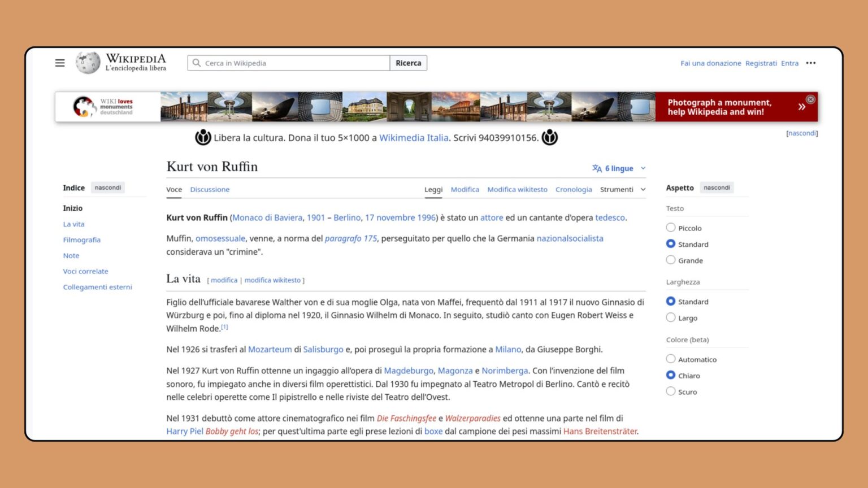Switch to the Discussione tab

[210, 189]
